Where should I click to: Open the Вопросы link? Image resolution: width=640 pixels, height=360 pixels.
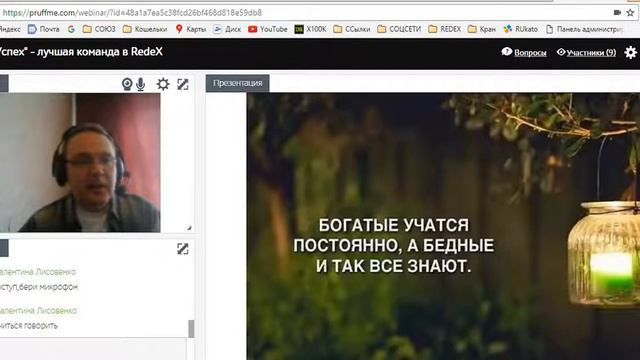524,52
